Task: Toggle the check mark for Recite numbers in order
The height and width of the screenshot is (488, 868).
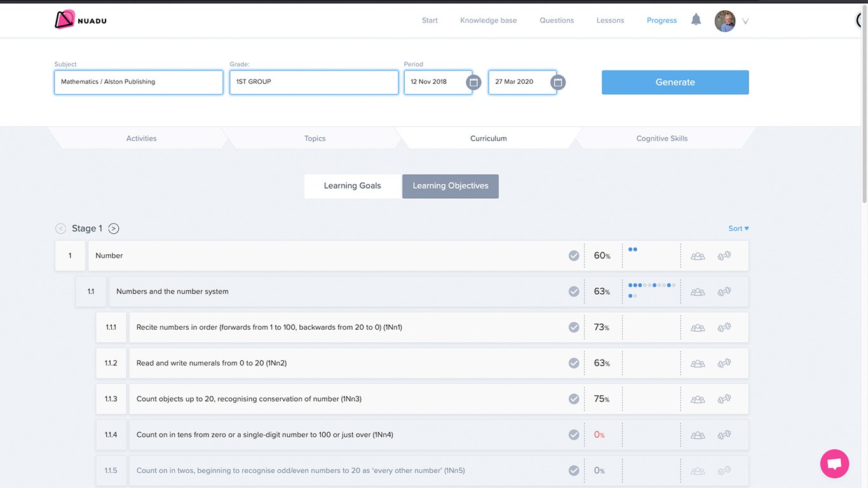Action: 574,327
